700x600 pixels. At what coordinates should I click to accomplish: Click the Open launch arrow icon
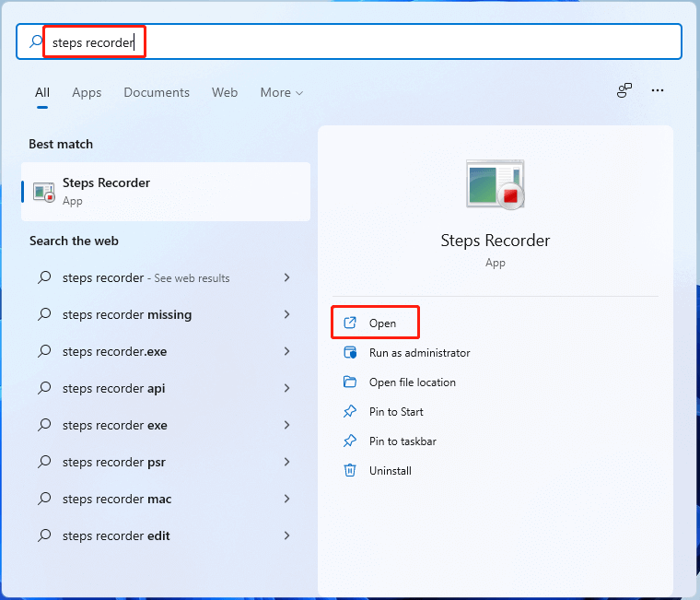[350, 323]
